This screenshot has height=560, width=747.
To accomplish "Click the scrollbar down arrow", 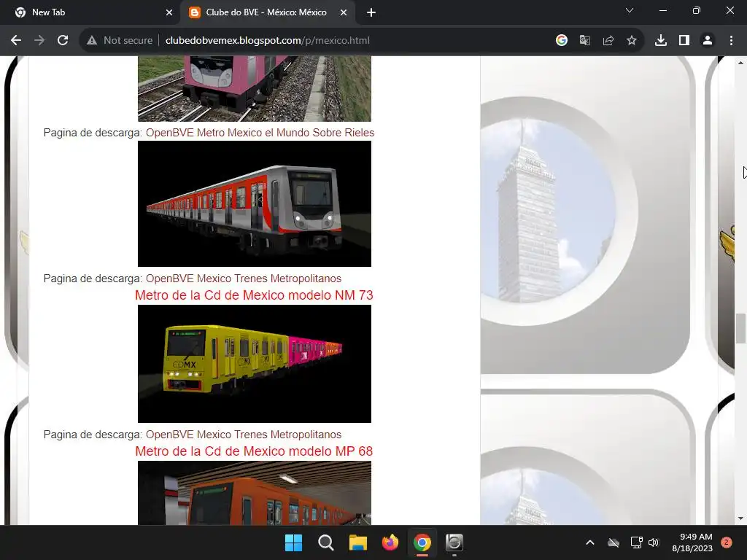I will pos(740,518).
